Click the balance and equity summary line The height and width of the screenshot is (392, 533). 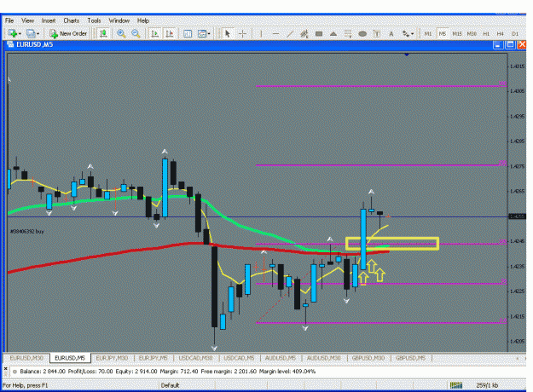point(168,372)
